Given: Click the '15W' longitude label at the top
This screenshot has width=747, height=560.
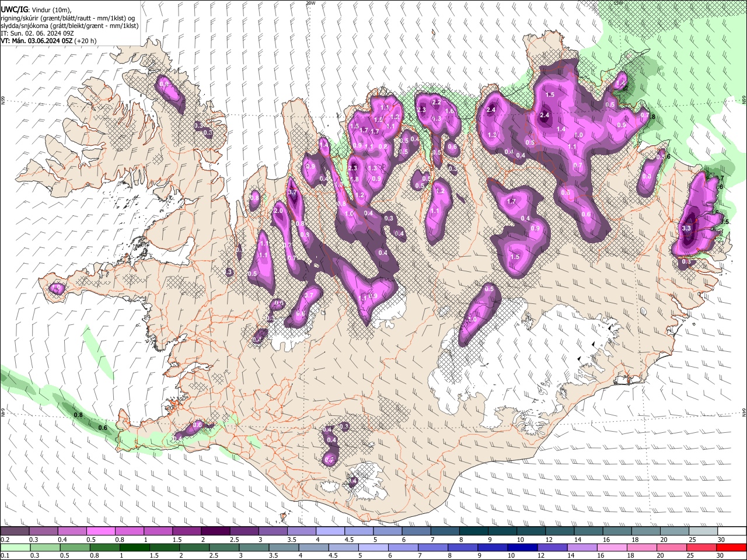Looking at the screenshot, I should [619, 3].
